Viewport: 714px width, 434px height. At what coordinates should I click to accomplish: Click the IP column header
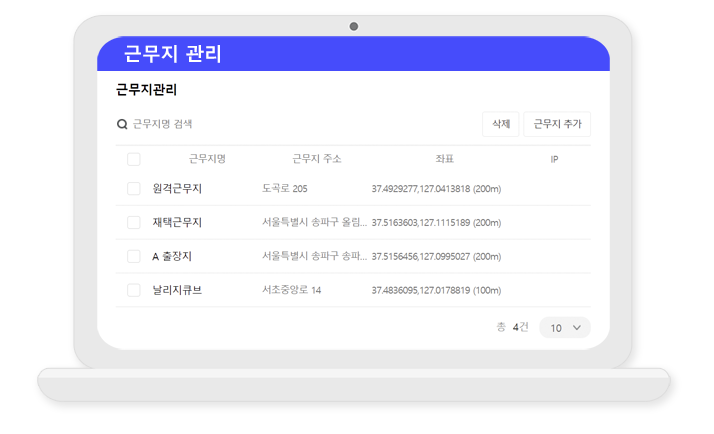(x=554, y=159)
